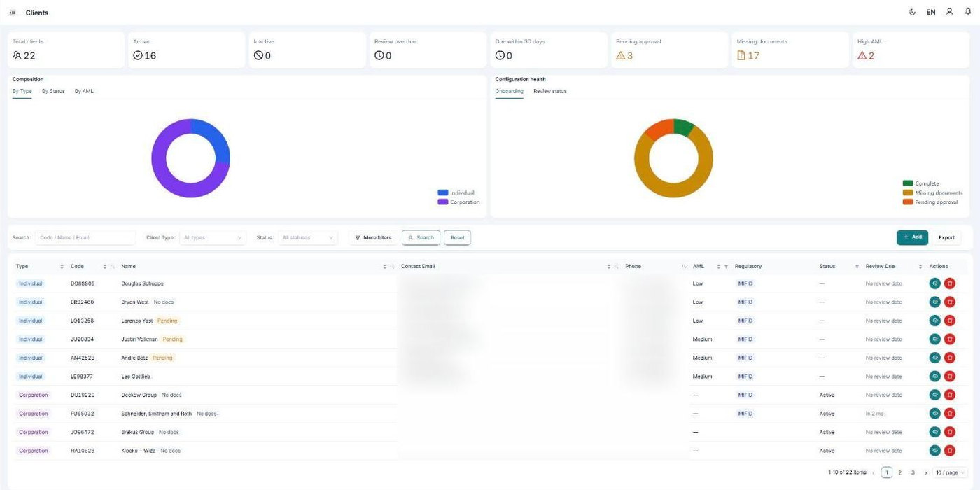Search within the Contact Email column
This screenshot has height=490, width=980.
[616, 266]
